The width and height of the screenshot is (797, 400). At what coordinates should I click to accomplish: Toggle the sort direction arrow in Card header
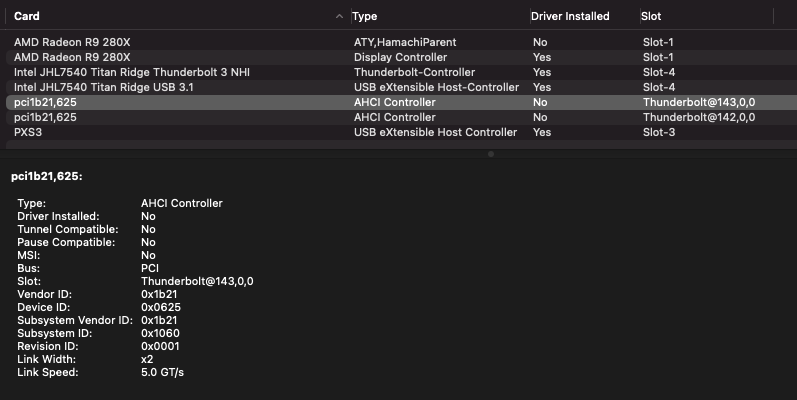pos(339,16)
